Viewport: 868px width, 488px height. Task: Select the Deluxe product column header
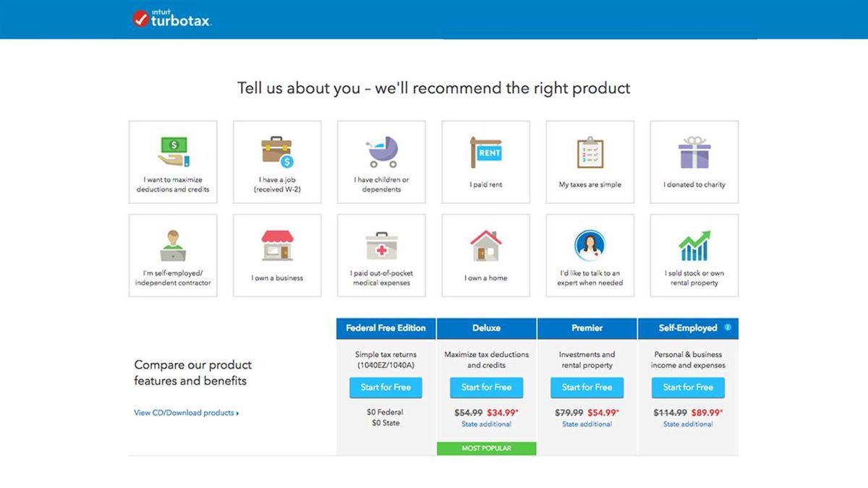click(486, 328)
